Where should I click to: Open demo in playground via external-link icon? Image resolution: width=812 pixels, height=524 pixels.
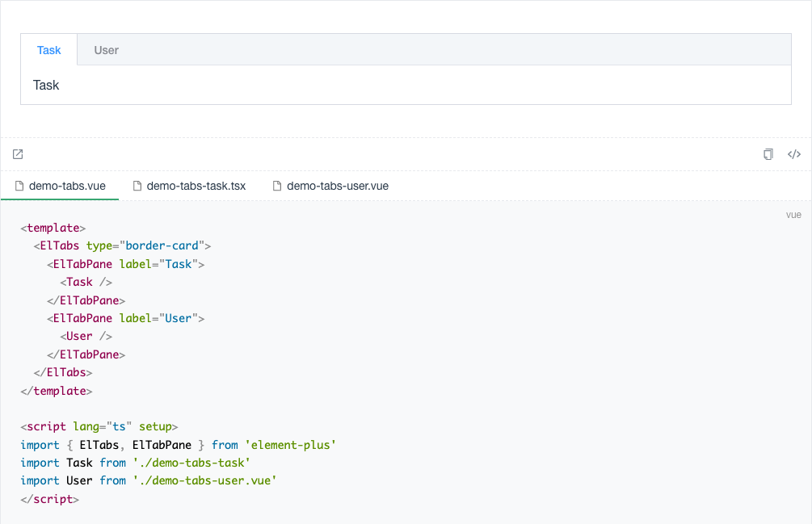tap(18, 154)
